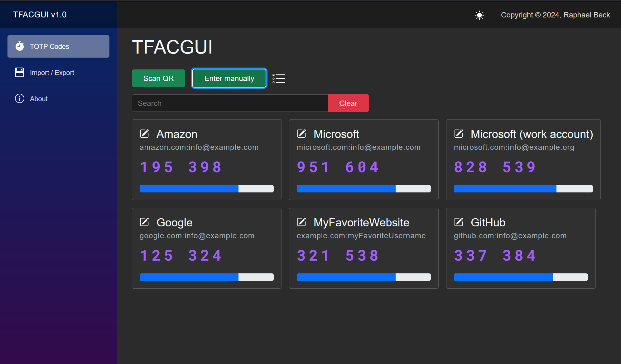Click the stopwatch icon for TOTP Codes

(20, 46)
